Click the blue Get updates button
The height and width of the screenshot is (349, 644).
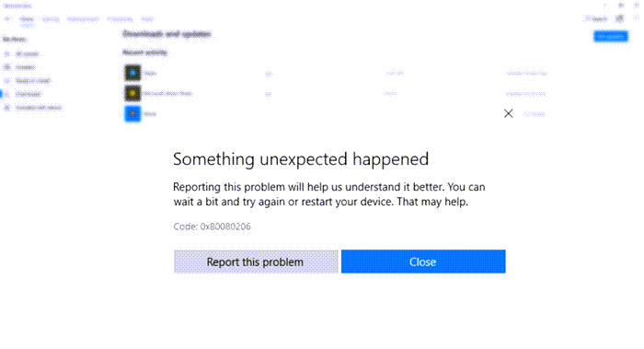(x=611, y=37)
